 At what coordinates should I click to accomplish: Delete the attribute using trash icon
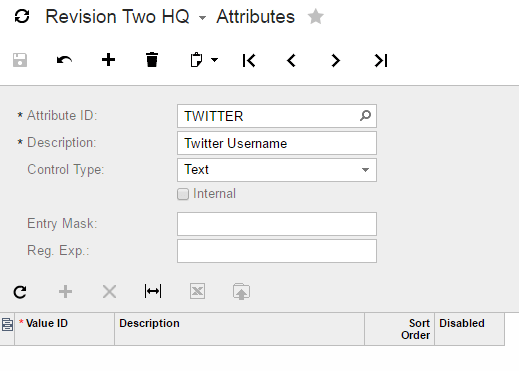[152, 60]
